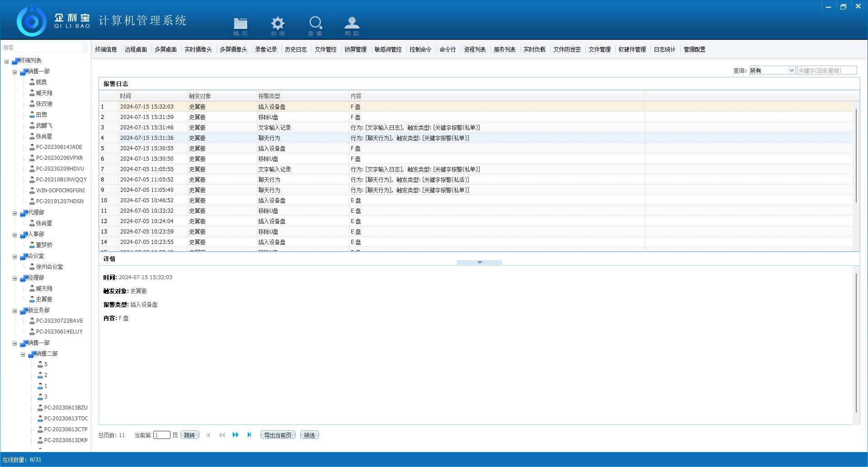
Task: Open the 查看 magnifier icon
Action: tap(315, 25)
